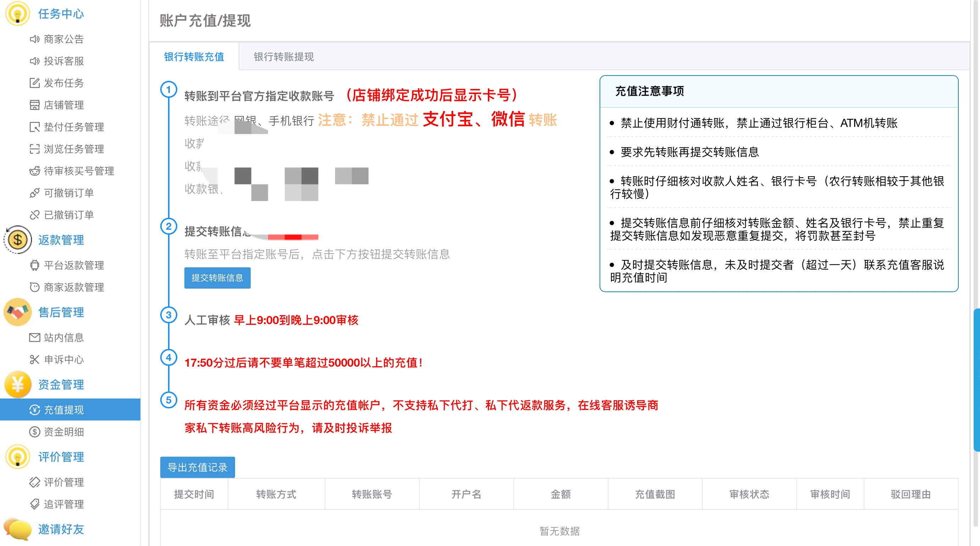This screenshot has height=546, width=980.
Task: Open 浏览任务管理 menu item
Action: tap(74, 149)
